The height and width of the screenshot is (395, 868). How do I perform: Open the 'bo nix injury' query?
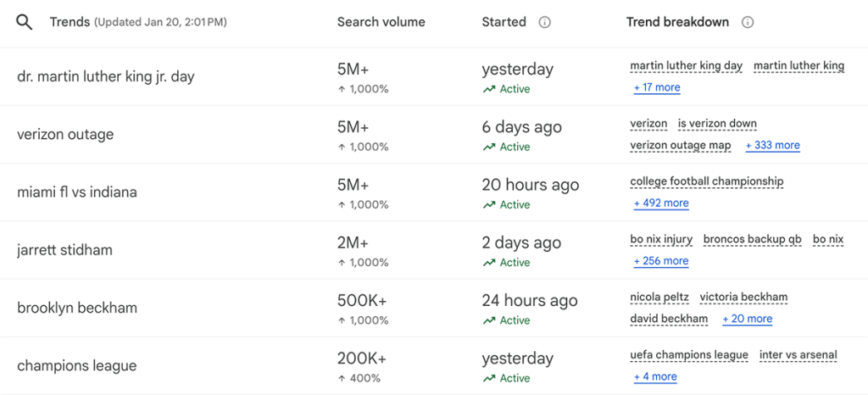tap(661, 239)
